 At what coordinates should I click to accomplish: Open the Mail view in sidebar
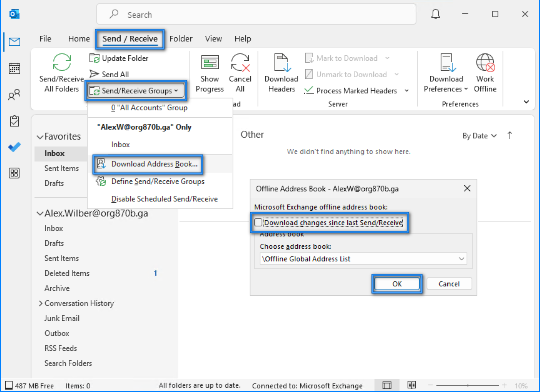coord(14,42)
